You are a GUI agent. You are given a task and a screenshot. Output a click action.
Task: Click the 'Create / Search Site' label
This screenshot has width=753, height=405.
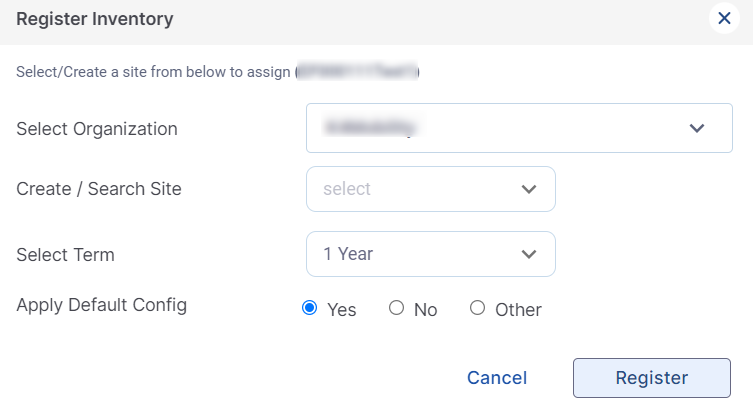99,189
